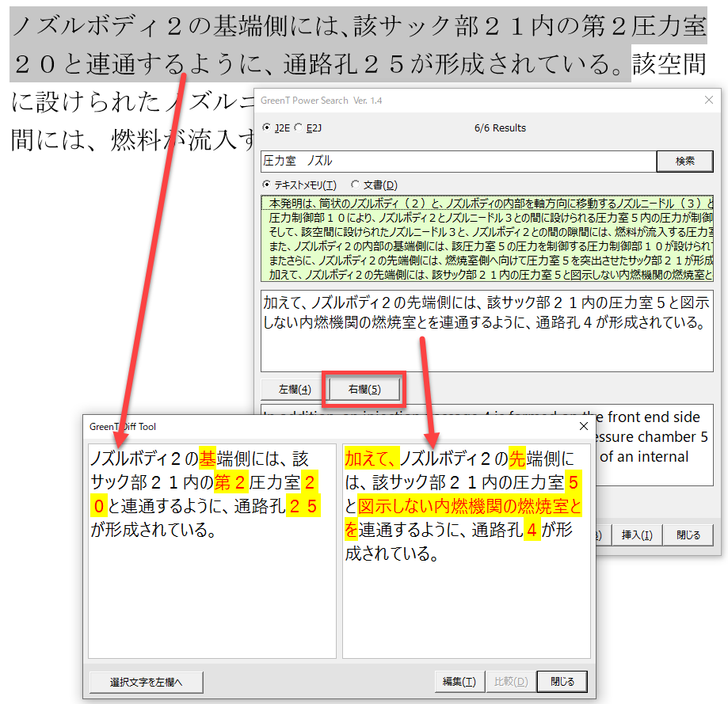Select the J2E radio button
Image resolution: width=728 pixels, height=704 pixels.
pyautogui.click(x=266, y=127)
